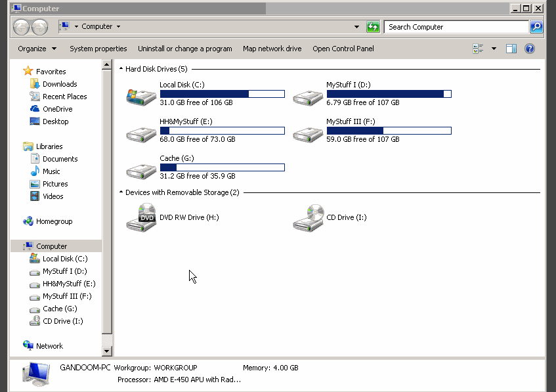Open MyStuff III (F:) in the navigation tree
Image resolution: width=556 pixels, height=392 pixels.
click(x=67, y=296)
